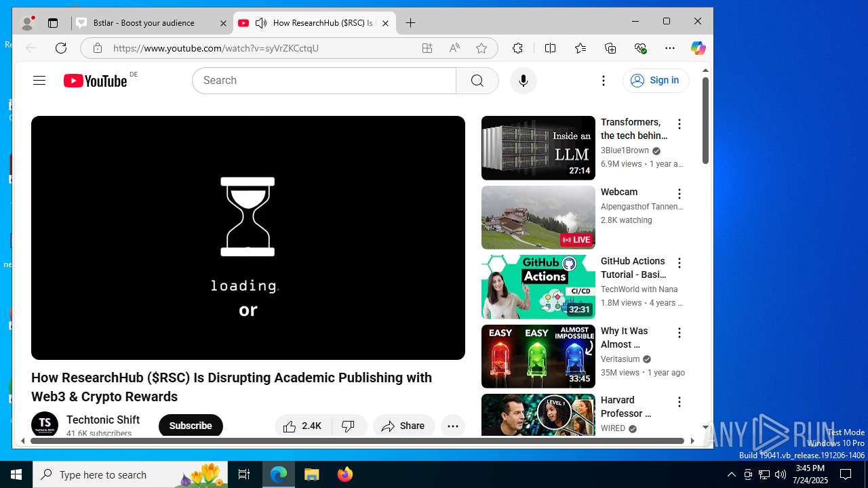Open Task View on taskbar

pyautogui.click(x=244, y=474)
